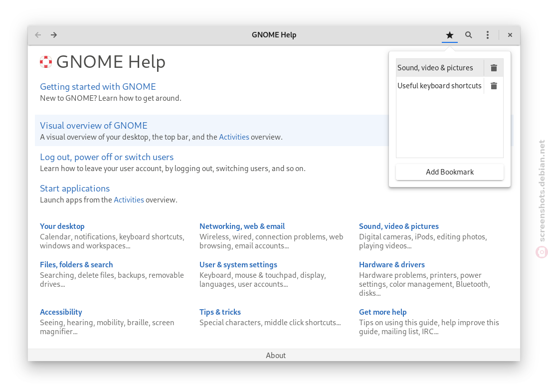Open the Tips & tricks section
The height and width of the screenshot is (392, 548).
pos(220,312)
